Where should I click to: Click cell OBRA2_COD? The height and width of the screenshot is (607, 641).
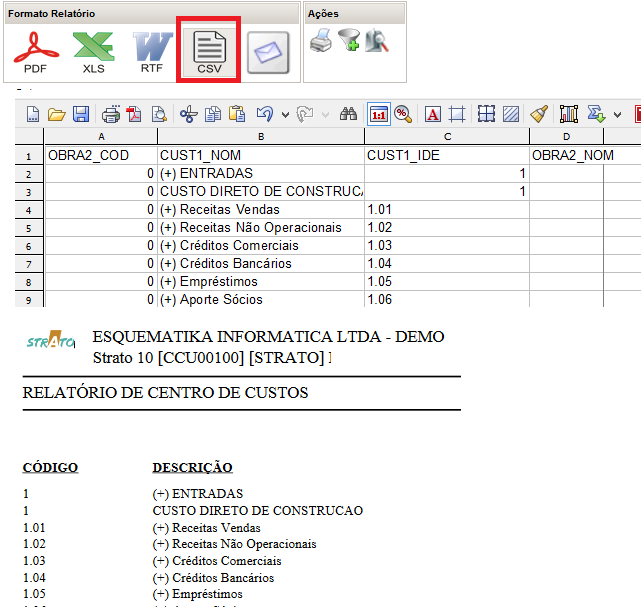pos(101,155)
